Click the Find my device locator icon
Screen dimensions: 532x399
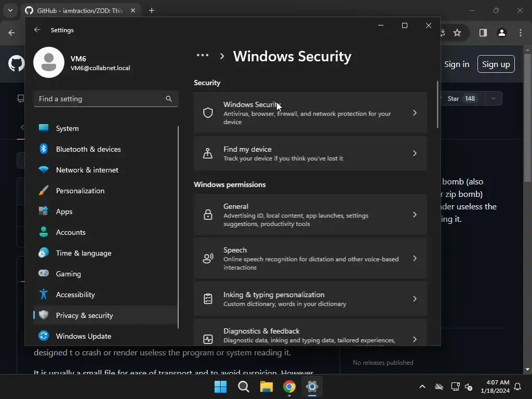click(x=208, y=153)
